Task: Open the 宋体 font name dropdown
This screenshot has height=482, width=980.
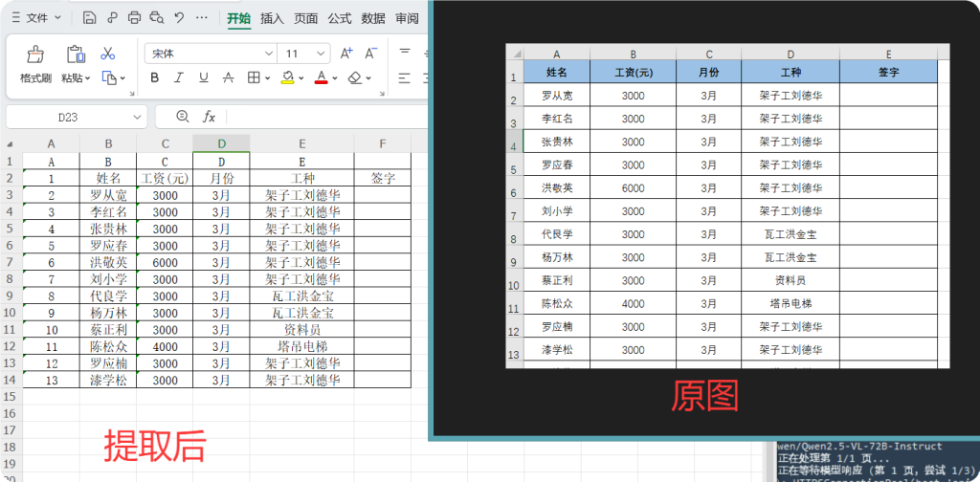Action: coord(269,54)
